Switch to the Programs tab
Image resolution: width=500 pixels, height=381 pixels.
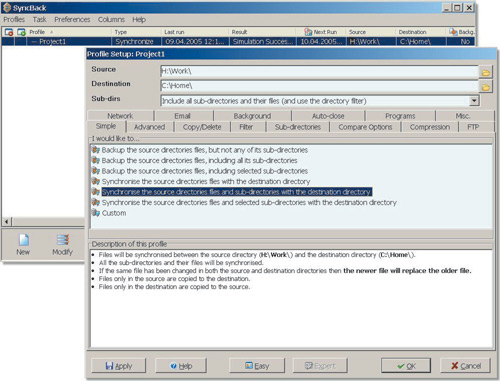point(400,116)
